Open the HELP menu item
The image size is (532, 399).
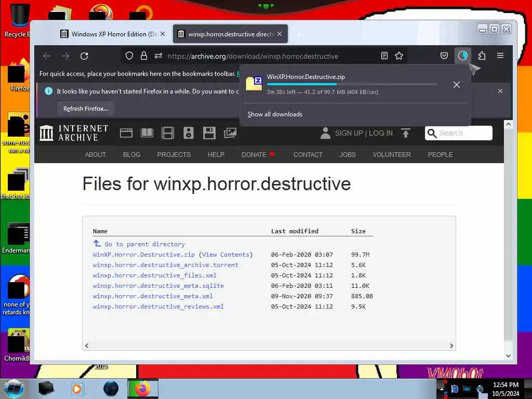point(216,154)
